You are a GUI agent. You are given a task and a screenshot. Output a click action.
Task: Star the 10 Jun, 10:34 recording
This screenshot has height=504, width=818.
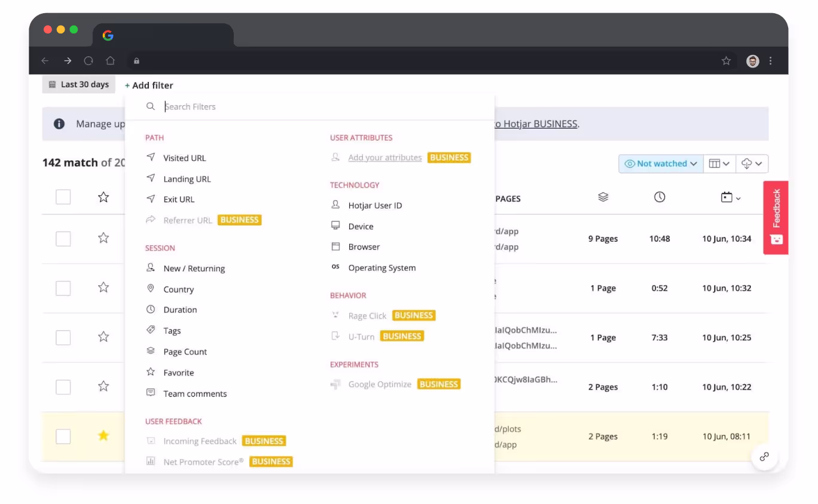103,238
